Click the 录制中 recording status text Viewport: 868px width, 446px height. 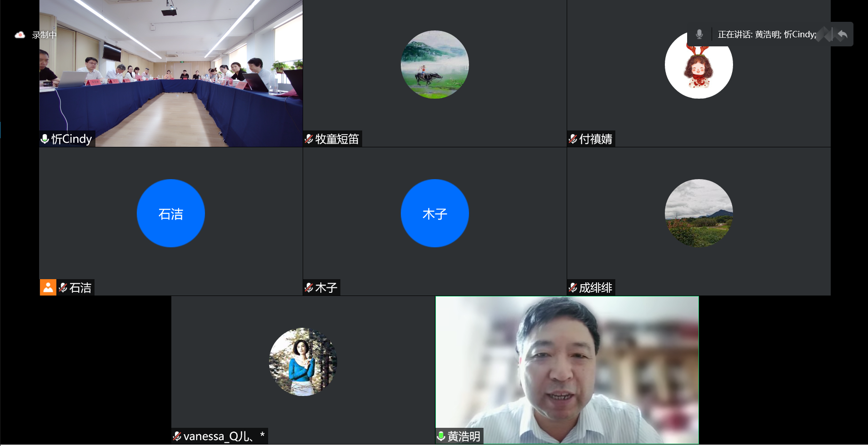tap(44, 35)
